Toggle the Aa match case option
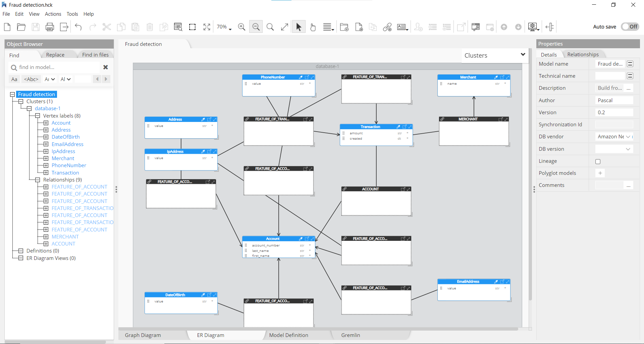 coord(14,79)
